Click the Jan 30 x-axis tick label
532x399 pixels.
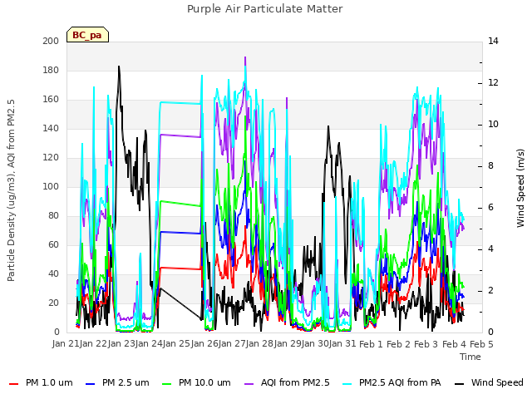[316, 343]
